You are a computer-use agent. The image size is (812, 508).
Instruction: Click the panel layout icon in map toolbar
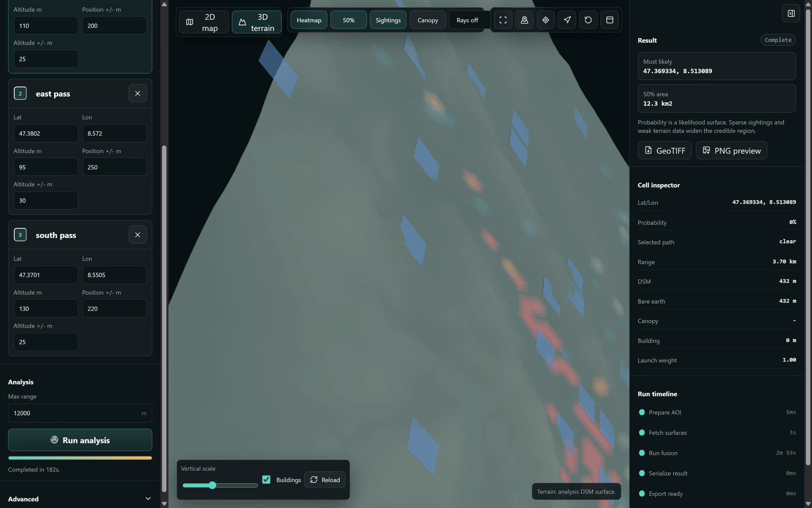(x=610, y=20)
